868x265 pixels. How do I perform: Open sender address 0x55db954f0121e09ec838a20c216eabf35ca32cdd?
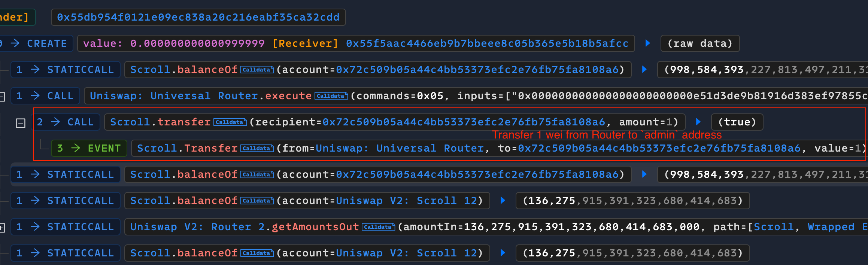pos(198,17)
